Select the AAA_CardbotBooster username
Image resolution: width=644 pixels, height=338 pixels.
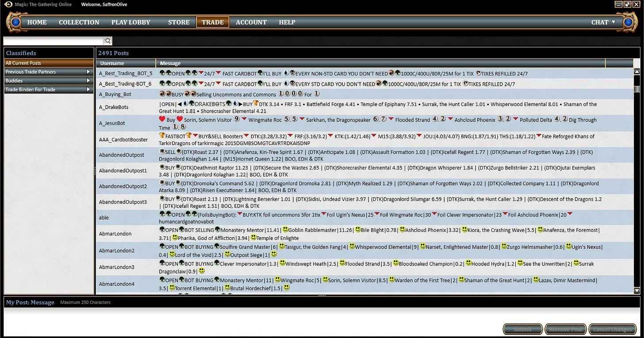pyautogui.click(x=123, y=140)
